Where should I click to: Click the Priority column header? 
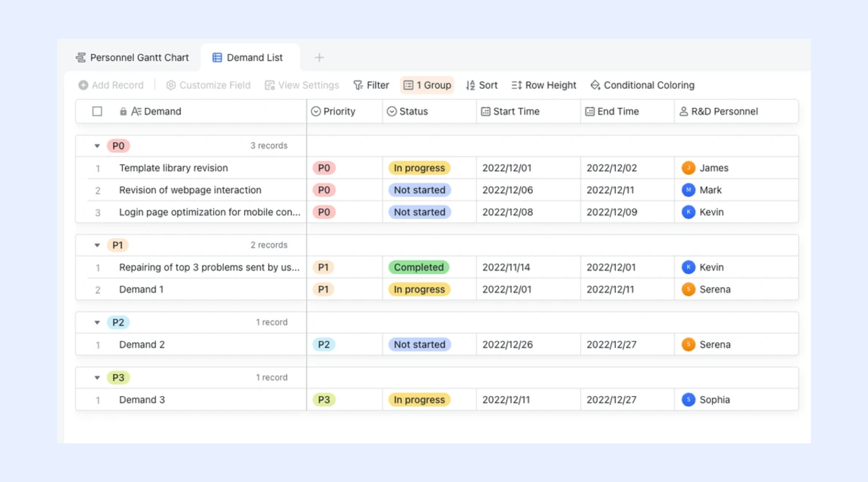pos(345,111)
